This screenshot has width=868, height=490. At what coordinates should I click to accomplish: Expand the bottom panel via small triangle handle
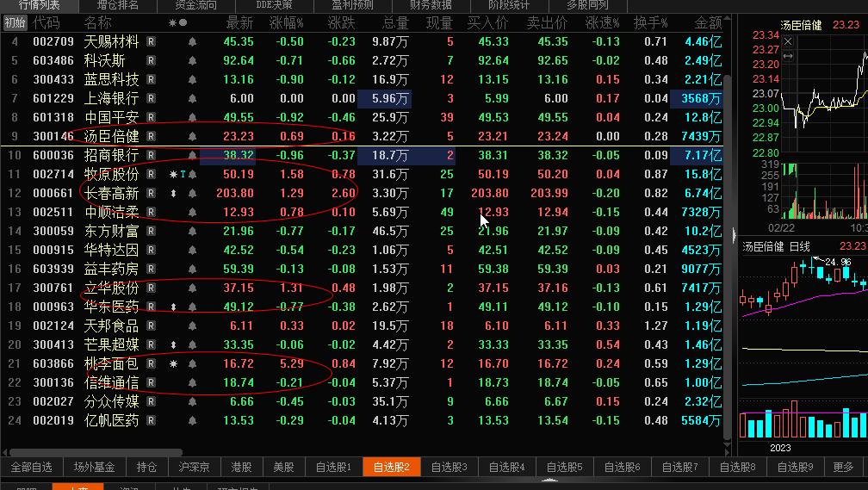tap(549, 481)
